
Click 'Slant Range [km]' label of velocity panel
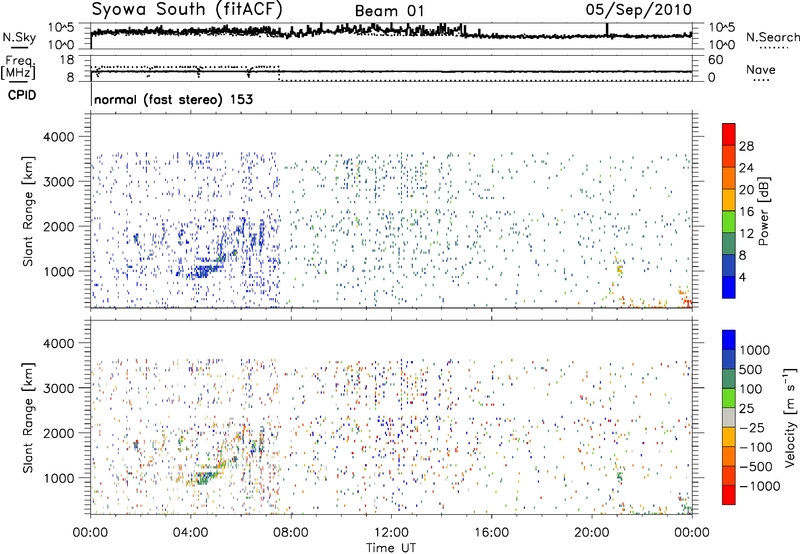(28, 418)
